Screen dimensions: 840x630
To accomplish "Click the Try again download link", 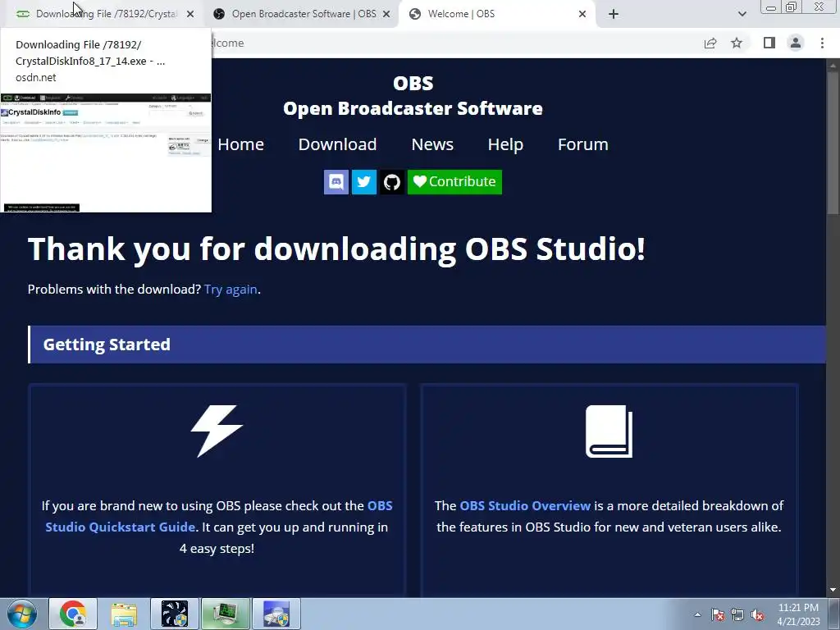I will pos(231,290).
